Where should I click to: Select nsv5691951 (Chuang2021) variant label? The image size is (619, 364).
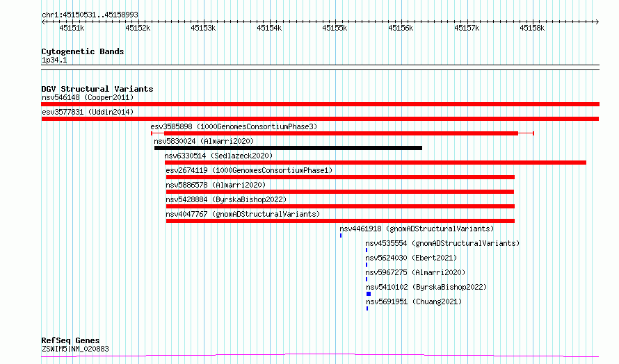click(x=414, y=301)
